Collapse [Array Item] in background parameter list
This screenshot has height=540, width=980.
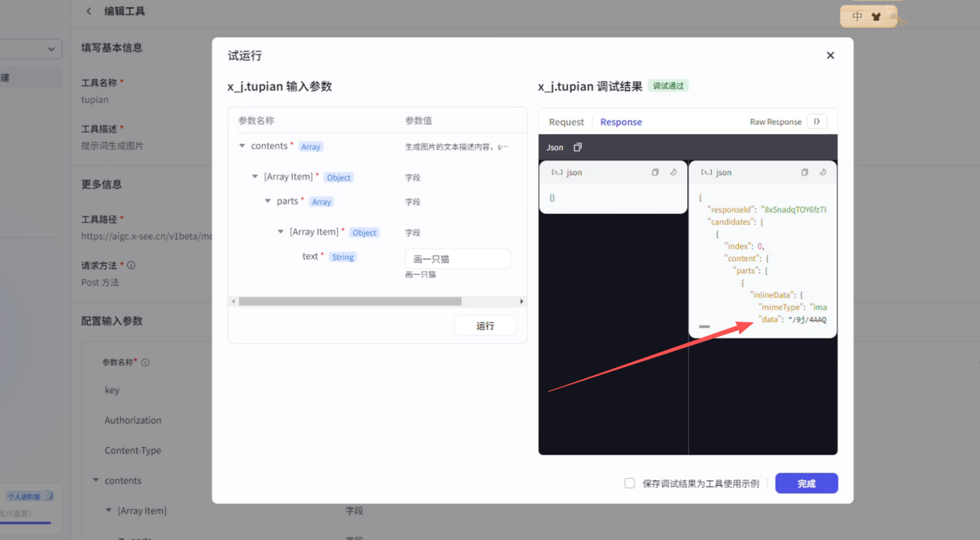(x=109, y=511)
